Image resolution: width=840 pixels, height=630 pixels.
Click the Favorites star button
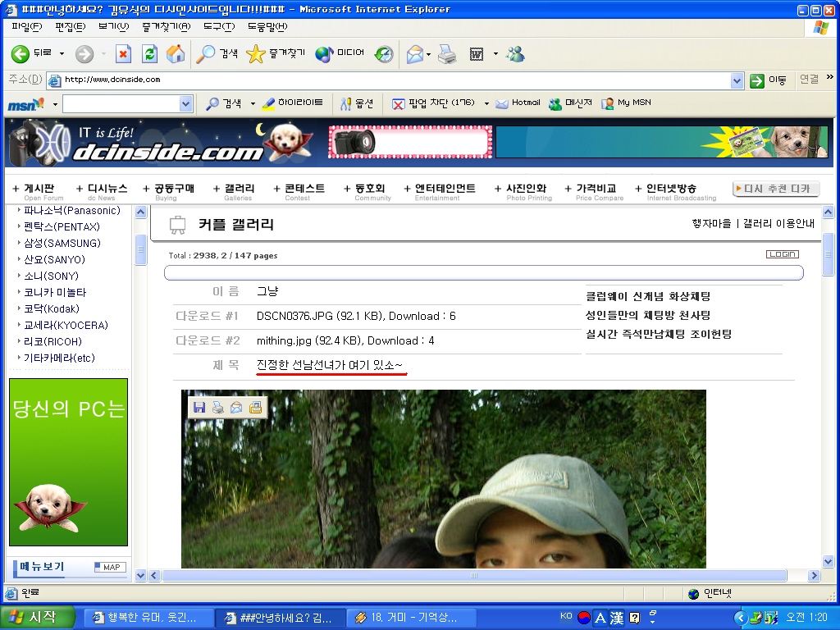(276, 54)
